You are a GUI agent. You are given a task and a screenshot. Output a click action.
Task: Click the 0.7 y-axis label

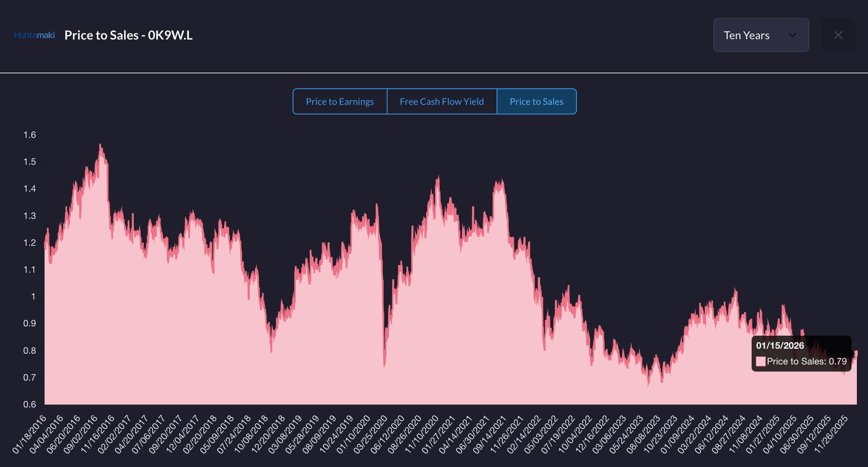click(30, 377)
